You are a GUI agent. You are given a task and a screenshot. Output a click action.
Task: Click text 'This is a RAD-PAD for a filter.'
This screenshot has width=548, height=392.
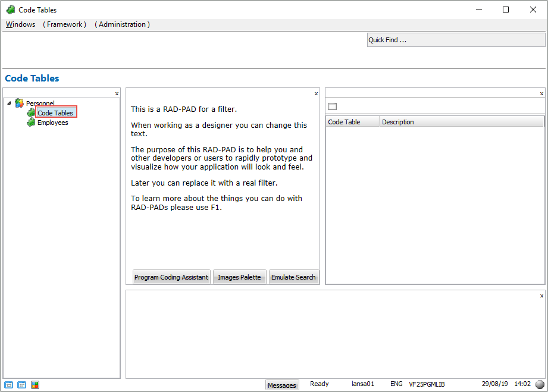click(x=184, y=109)
